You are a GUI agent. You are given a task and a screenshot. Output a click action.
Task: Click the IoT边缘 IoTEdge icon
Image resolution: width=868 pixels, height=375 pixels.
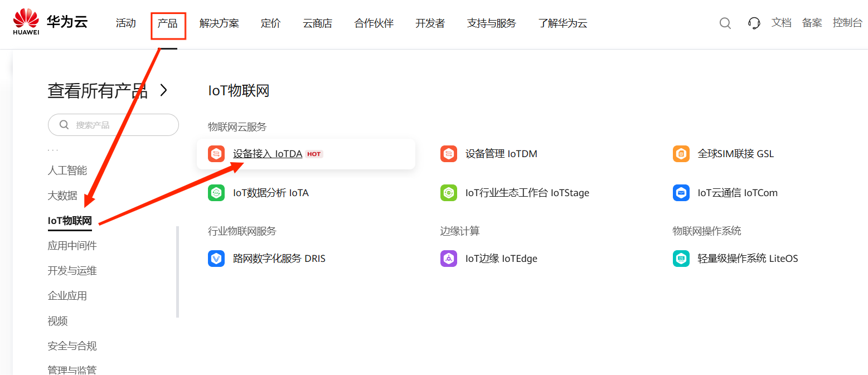point(449,259)
